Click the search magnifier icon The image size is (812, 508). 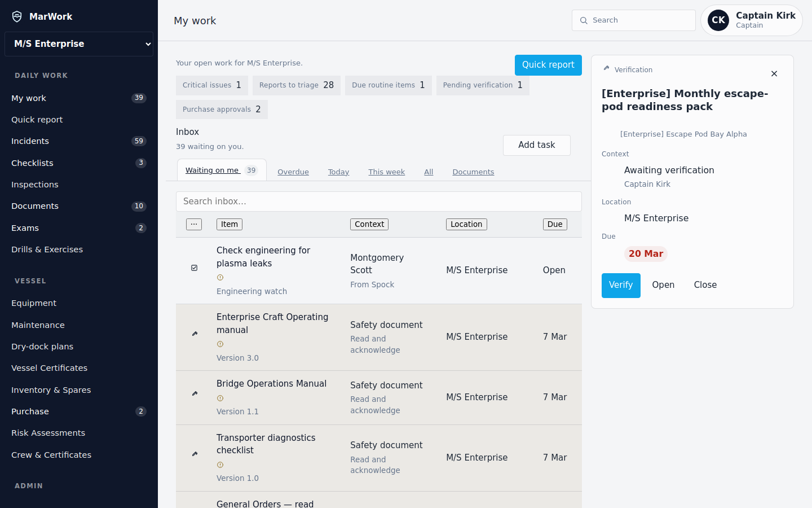(x=584, y=20)
